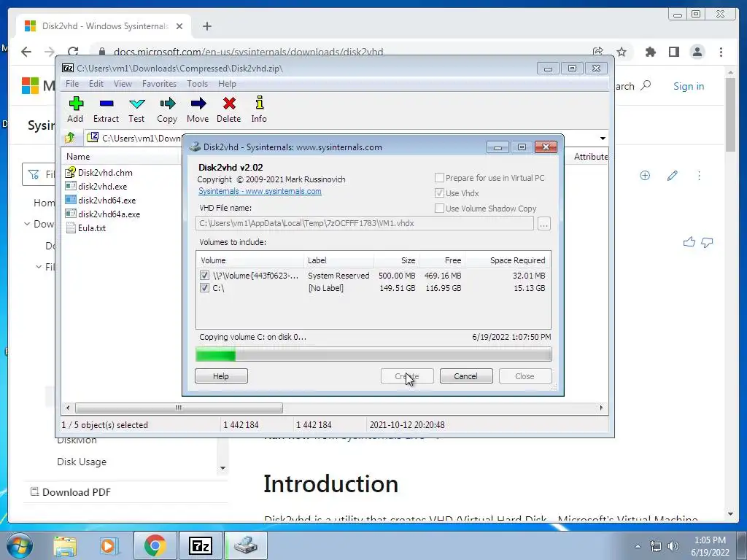Select disk2vhd64a.exe in file list
This screenshot has height=560, width=747.
(x=109, y=214)
